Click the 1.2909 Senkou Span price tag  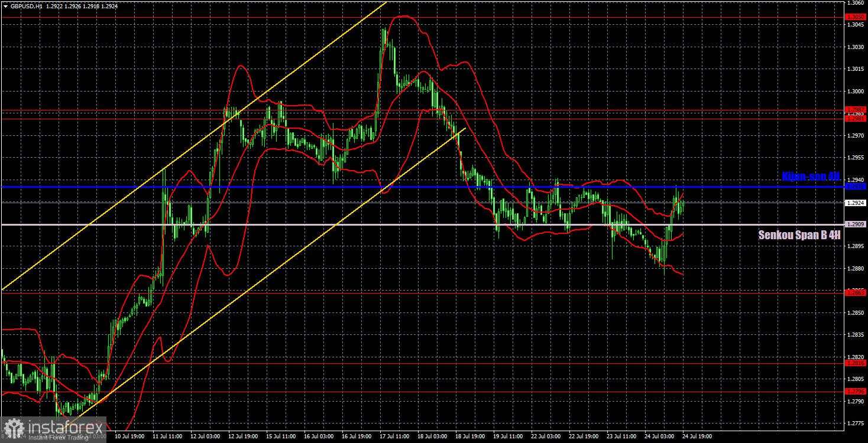[x=856, y=224]
